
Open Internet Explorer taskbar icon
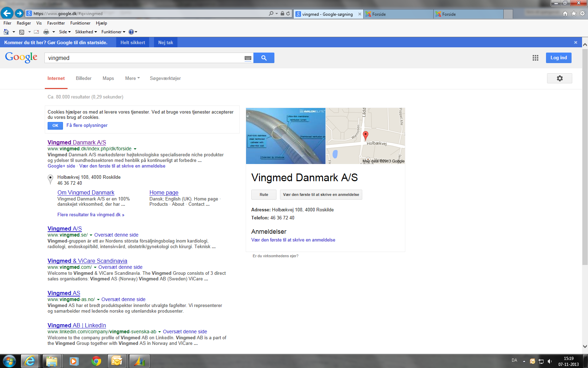pyautogui.click(x=30, y=361)
